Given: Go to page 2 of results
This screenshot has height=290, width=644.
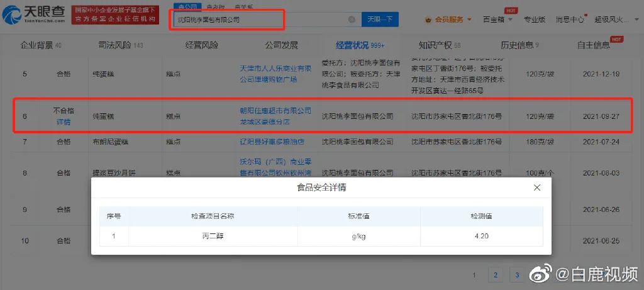Looking at the screenshot, I should pyautogui.click(x=496, y=275).
